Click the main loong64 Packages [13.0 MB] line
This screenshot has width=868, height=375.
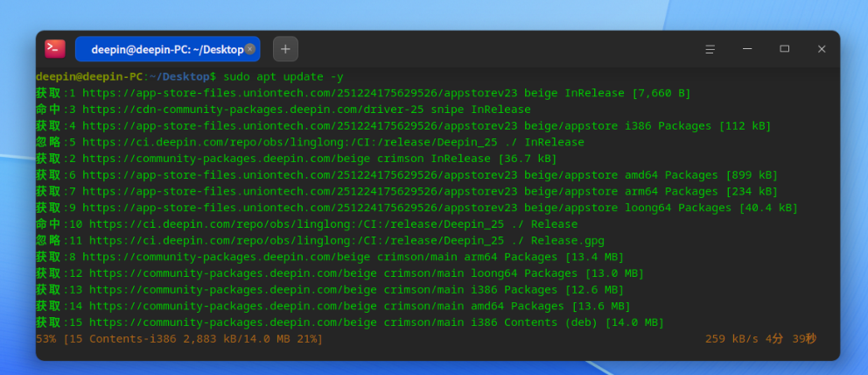tap(339, 273)
